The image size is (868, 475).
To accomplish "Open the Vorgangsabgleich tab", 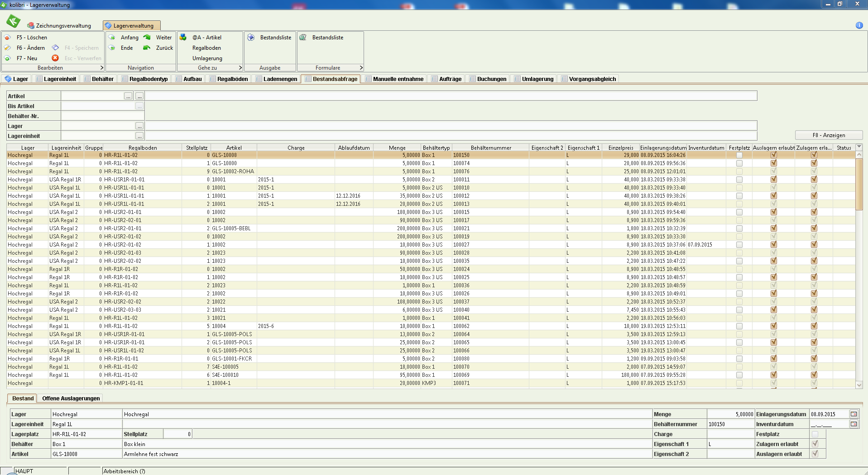I will click(x=588, y=79).
